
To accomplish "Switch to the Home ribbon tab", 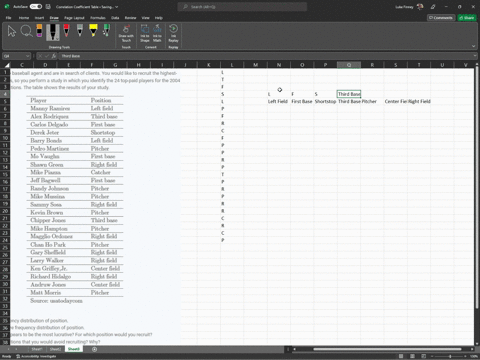I will pyautogui.click(x=24, y=18).
